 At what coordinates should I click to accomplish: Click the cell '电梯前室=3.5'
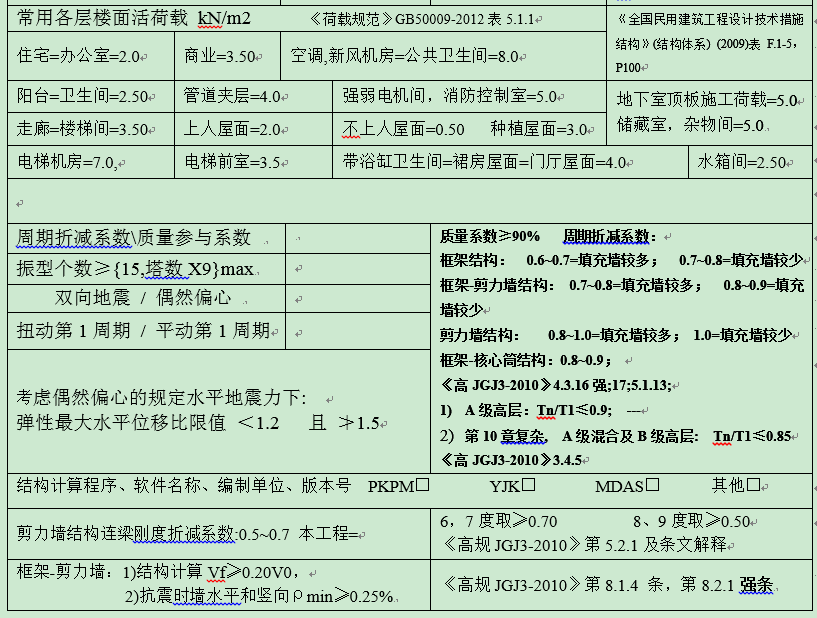[x=253, y=162]
